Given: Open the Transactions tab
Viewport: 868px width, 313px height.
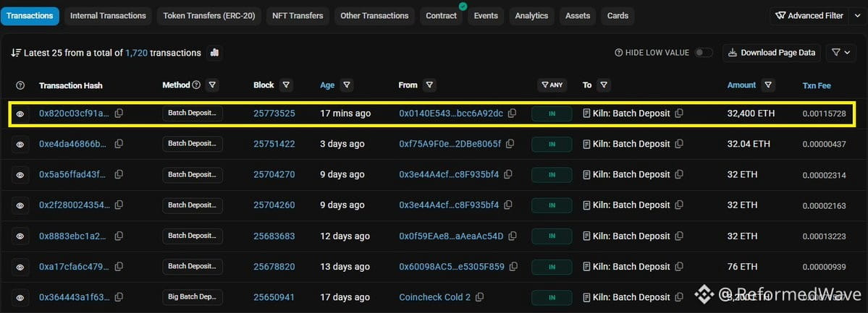Looking at the screenshot, I should point(30,15).
